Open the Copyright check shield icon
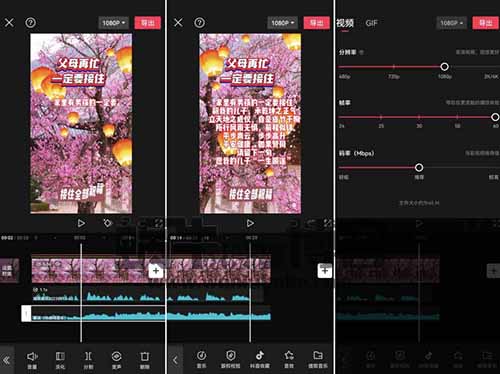Viewport: 500px width, 374px height. (230, 359)
